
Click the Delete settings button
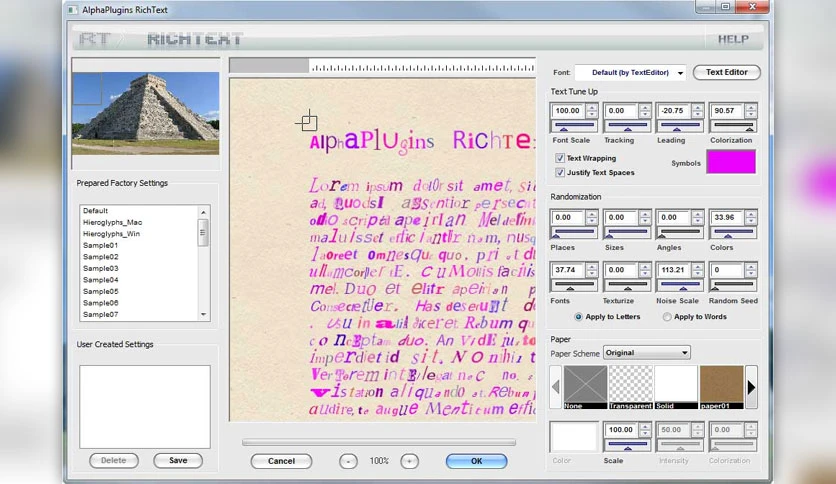(114, 461)
